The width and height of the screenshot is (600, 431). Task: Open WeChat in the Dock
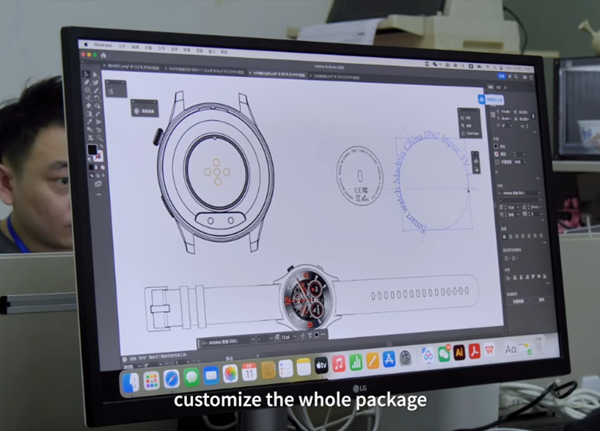coord(444,353)
